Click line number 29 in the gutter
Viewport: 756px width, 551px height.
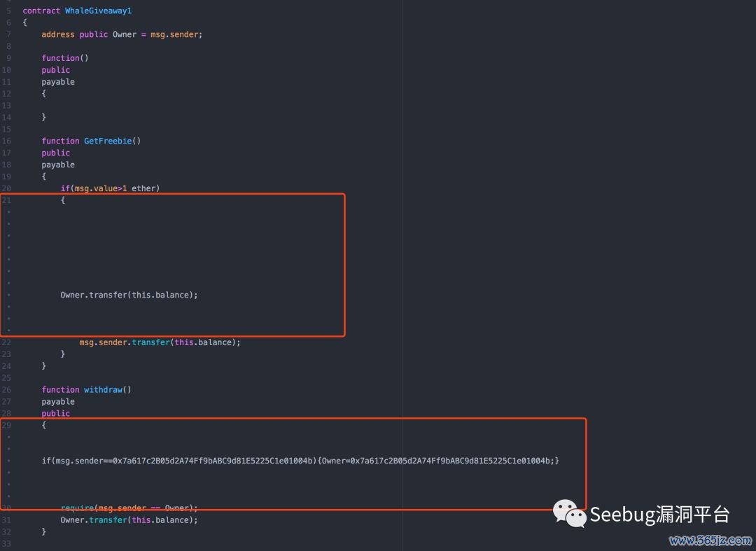coord(6,425)
